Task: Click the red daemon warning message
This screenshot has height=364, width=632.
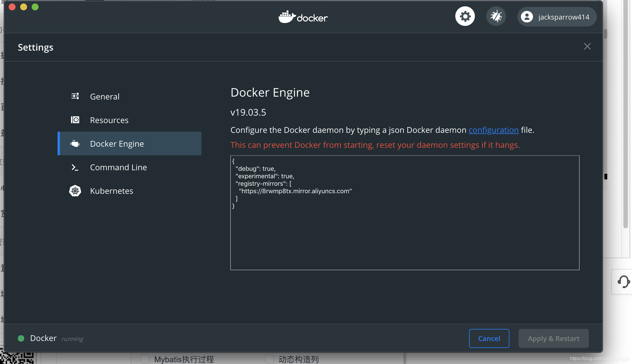Action: [x=375, y=145]
